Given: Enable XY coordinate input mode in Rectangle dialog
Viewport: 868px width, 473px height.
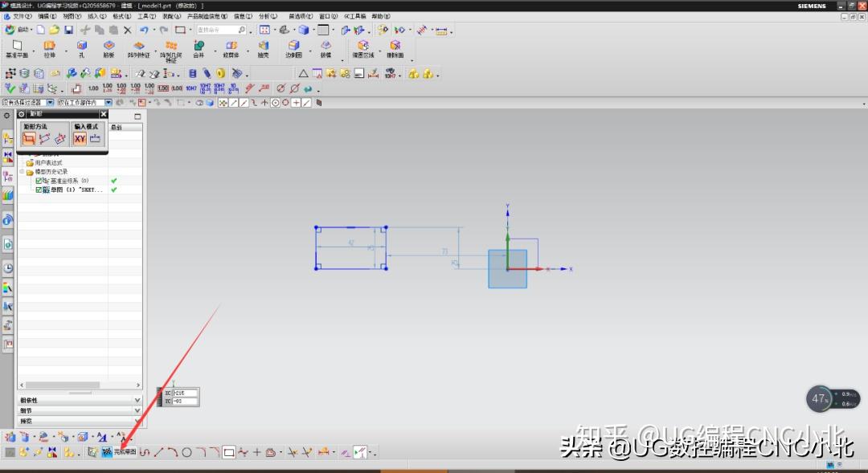Looking at the screenshot, I should [80, 138].
